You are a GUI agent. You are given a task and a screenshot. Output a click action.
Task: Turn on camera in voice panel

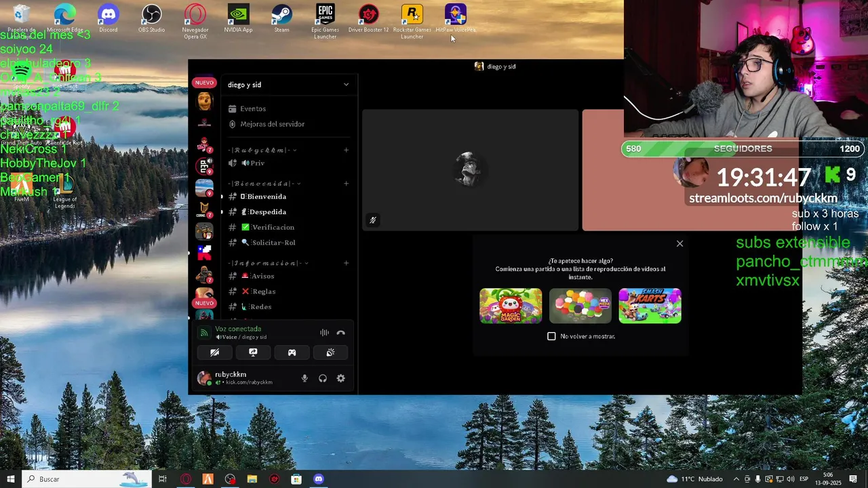coord(214,352)
